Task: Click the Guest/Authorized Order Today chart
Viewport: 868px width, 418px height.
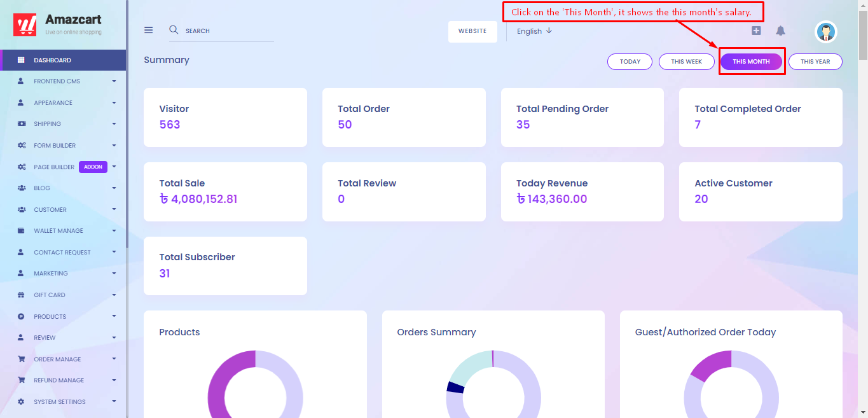Action: pyautogui.click(x=731, y=384)
